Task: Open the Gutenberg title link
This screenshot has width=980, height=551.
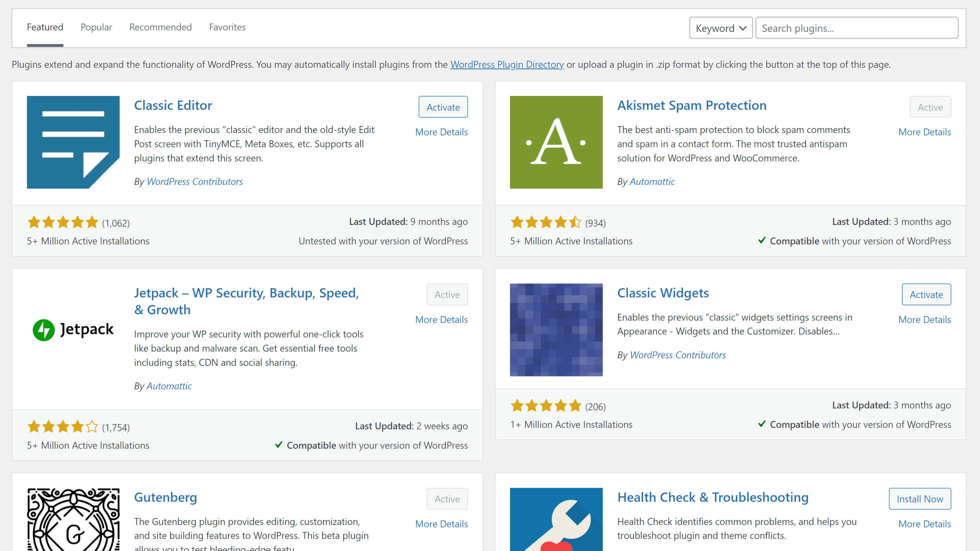Action: coord(165,497)
